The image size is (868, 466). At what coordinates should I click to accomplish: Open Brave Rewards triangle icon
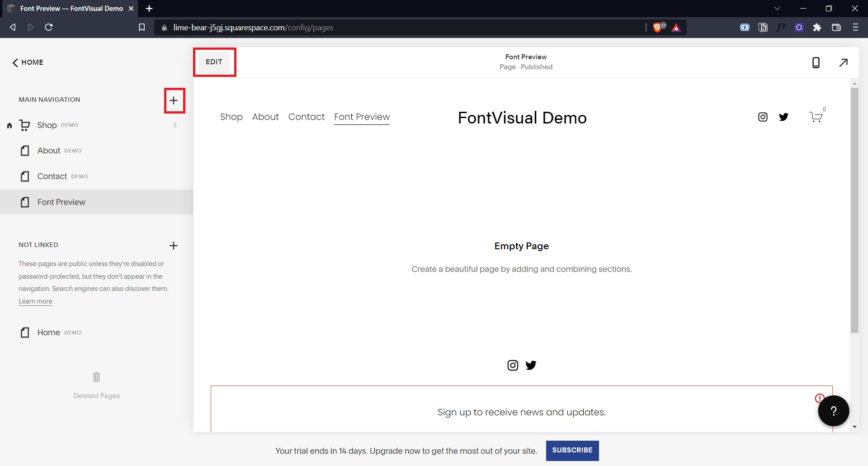pyautogui.click(x=676, y=28)
